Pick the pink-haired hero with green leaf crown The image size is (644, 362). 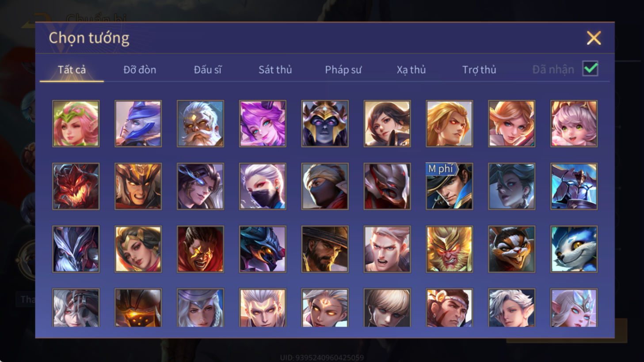pos(76,124)
